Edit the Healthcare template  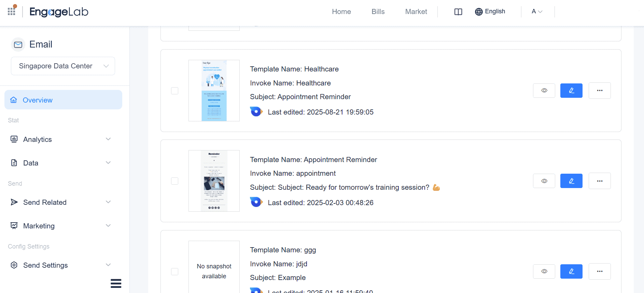coord(571,91)
